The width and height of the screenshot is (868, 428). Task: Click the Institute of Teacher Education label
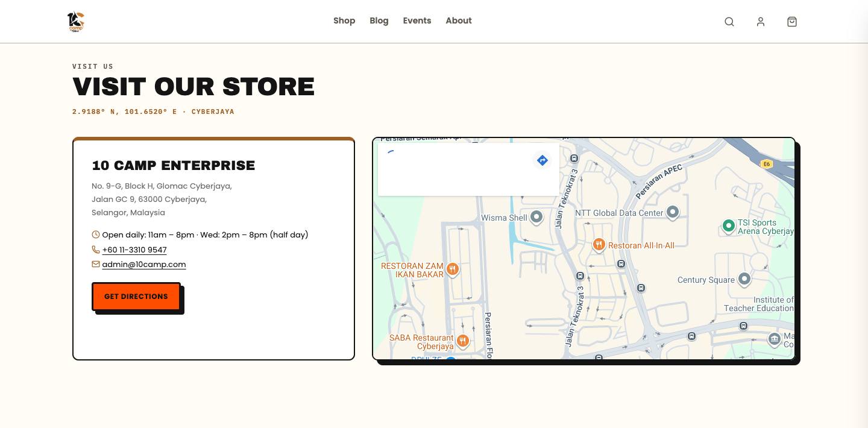point(759,304)
